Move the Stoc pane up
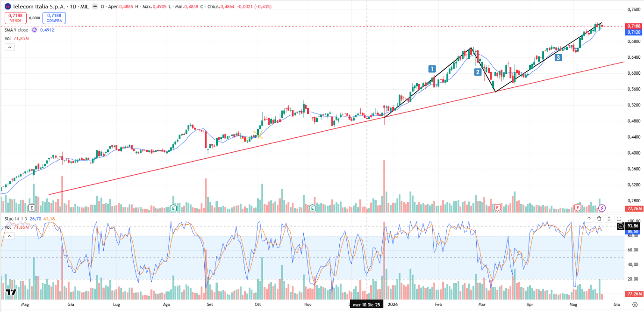The width and height of the screenshot is (644, 312). point(589,219)
